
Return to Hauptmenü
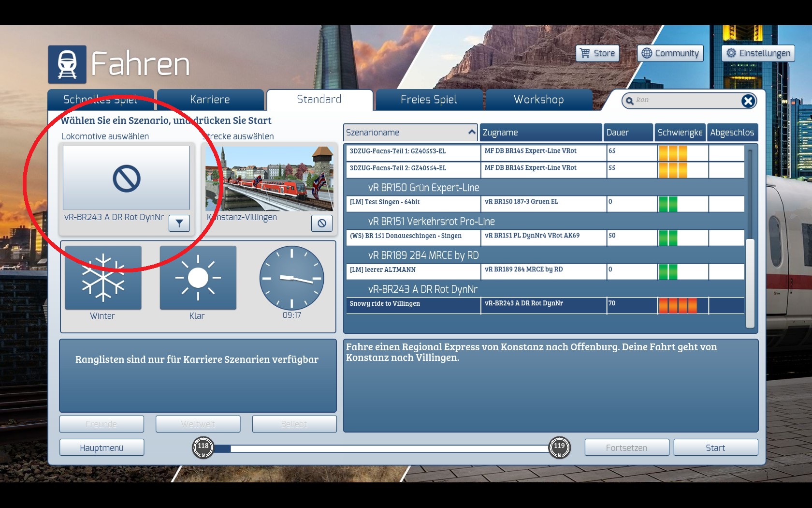[101, 448]
